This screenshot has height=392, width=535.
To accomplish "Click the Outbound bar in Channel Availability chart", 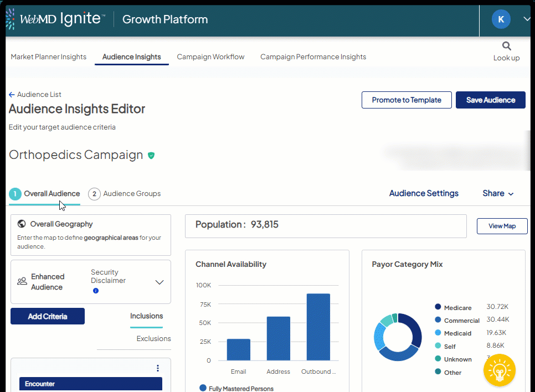I will coord(318,327).
